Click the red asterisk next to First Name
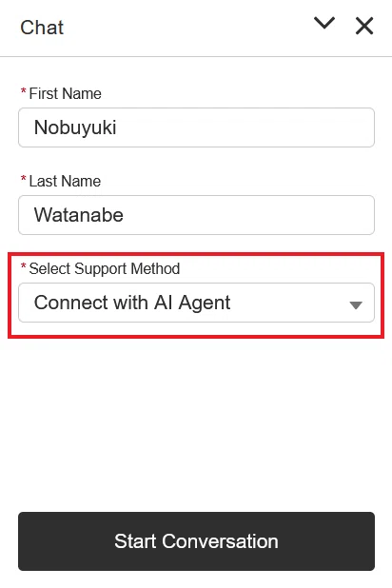Image resolution: width=392 pixels, height=588 pixels. coord(23,91)
